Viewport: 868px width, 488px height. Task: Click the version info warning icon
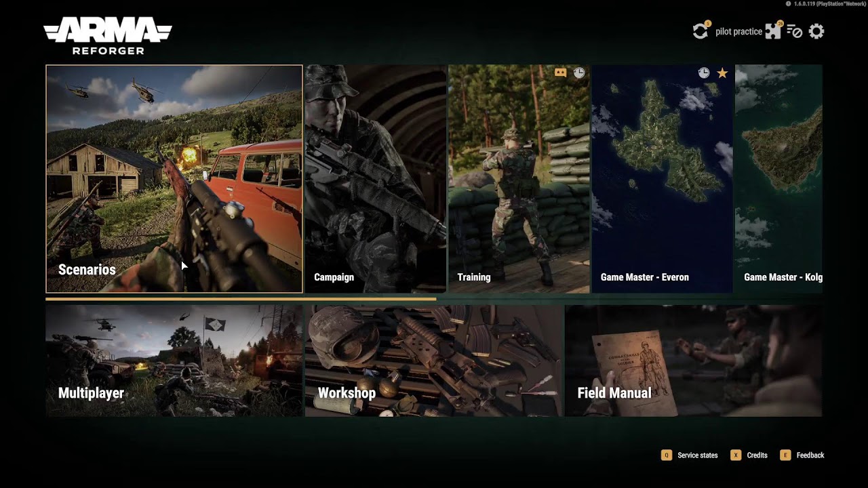tap(789, 4)
